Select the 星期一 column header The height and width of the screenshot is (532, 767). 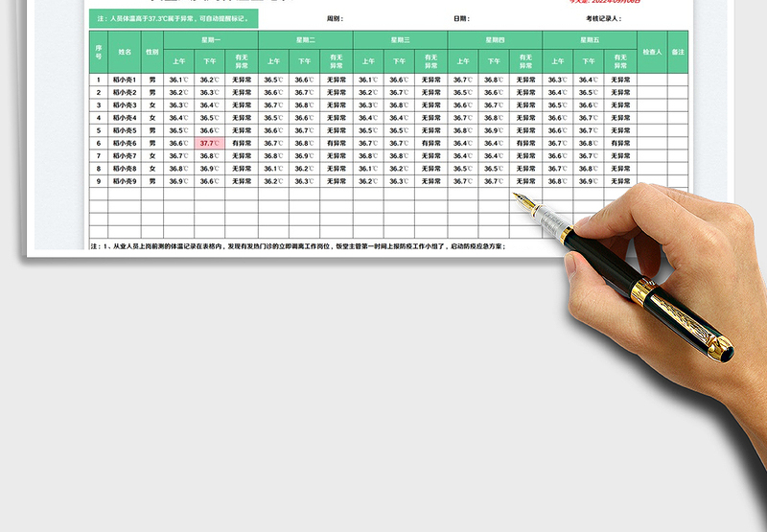click(211, 39)
